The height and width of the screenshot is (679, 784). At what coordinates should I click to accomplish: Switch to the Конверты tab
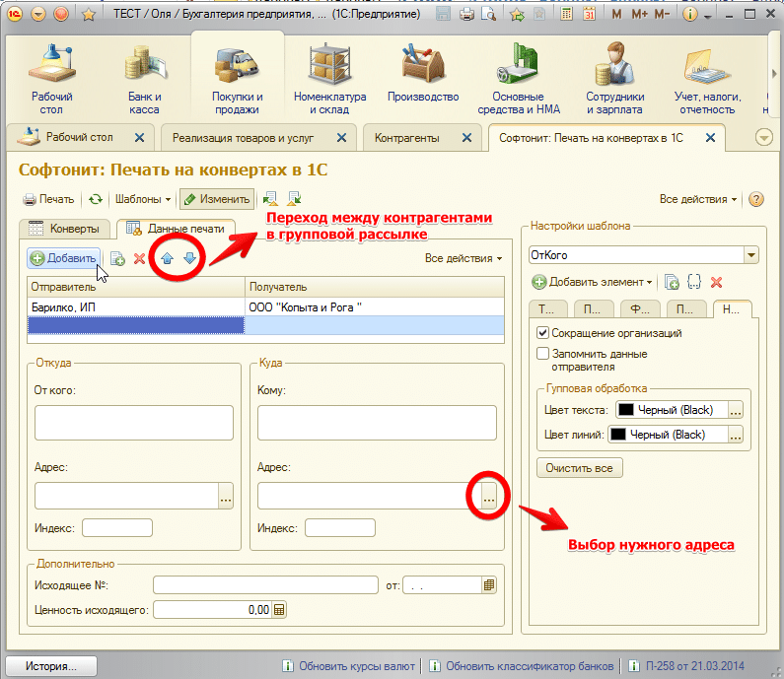[x=65, y=229]
